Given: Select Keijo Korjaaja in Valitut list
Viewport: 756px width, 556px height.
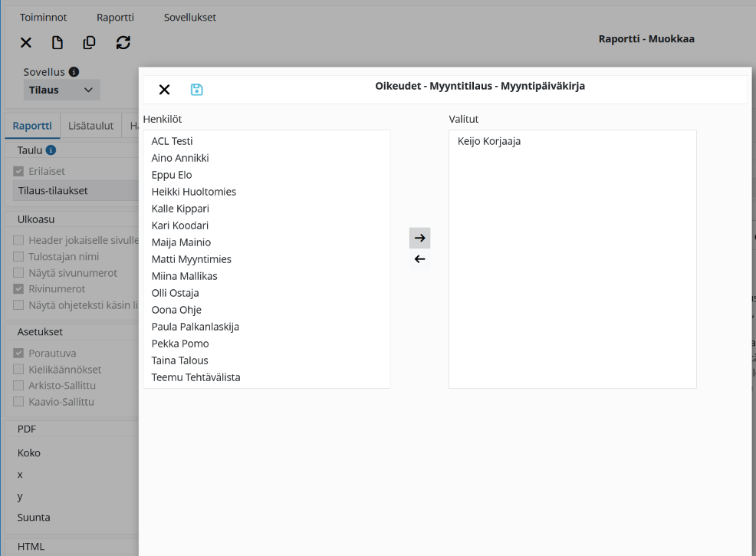Looking at the screenshot, I should tap(572, 141).
